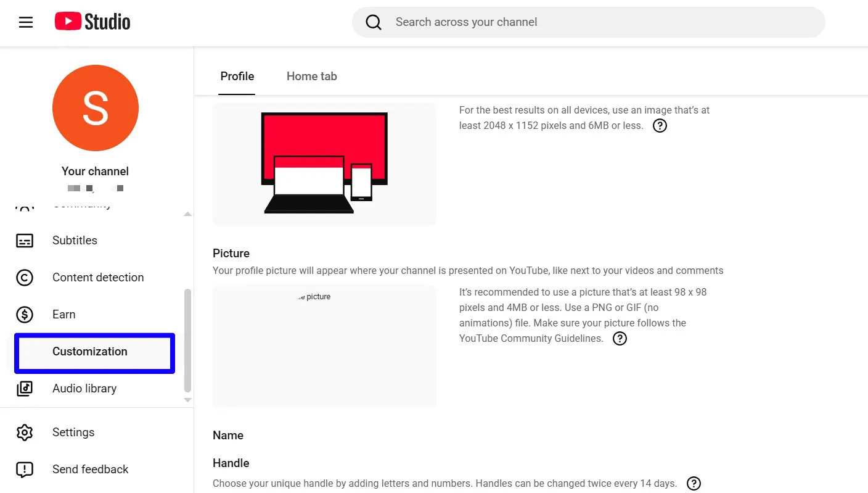Switch to the Profile tab

click(x=237, y=77)
